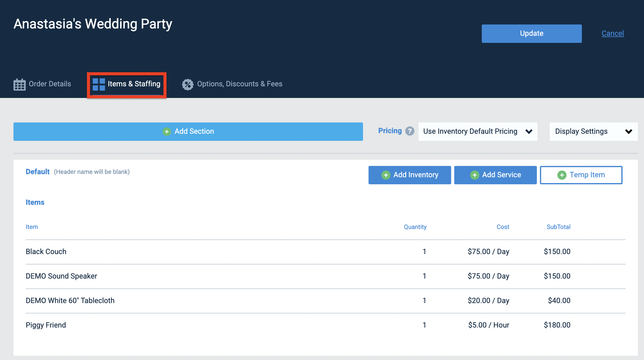Click DEMO Sound Speaker cost $75.00 / Day
Viewport: 644px width, 360px height.
click(489, 276)
